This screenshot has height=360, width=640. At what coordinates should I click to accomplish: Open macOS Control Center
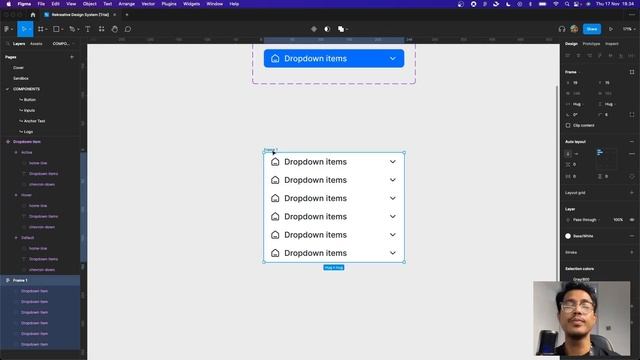click(577, 4)
